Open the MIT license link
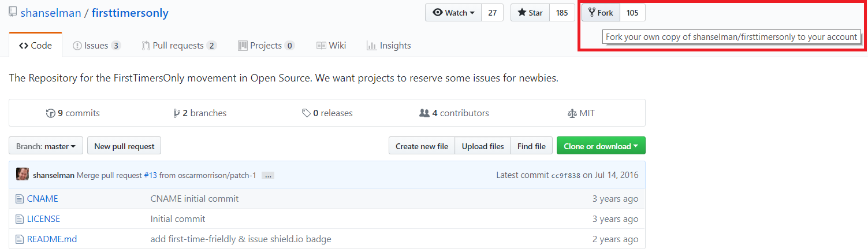 pyautogui.click(x=581, y=113)
